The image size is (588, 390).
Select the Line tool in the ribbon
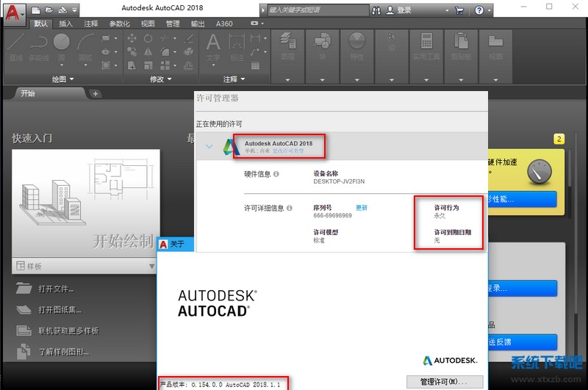pyautogui.click(x=16, y=44)
